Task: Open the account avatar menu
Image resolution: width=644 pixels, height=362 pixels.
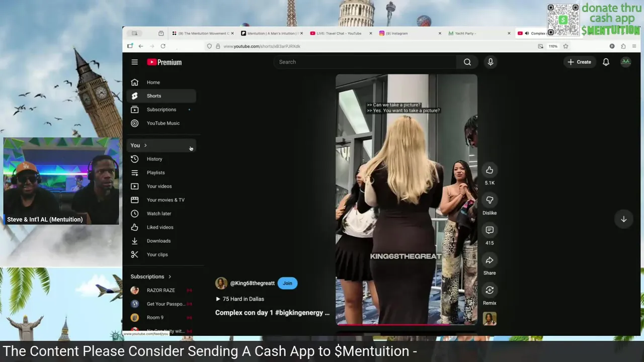Action: (x=625, y=62)
